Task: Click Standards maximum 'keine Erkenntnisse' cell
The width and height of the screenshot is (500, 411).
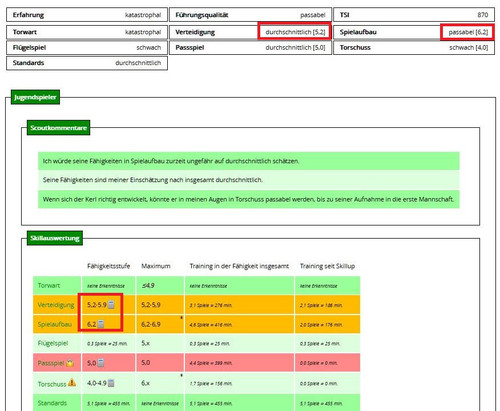Action: 160,403
